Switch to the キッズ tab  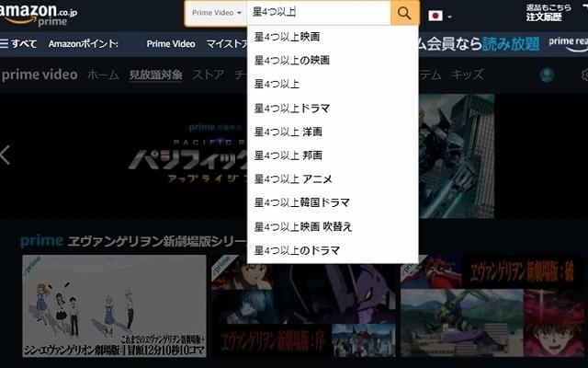click(x=467, y=75)
